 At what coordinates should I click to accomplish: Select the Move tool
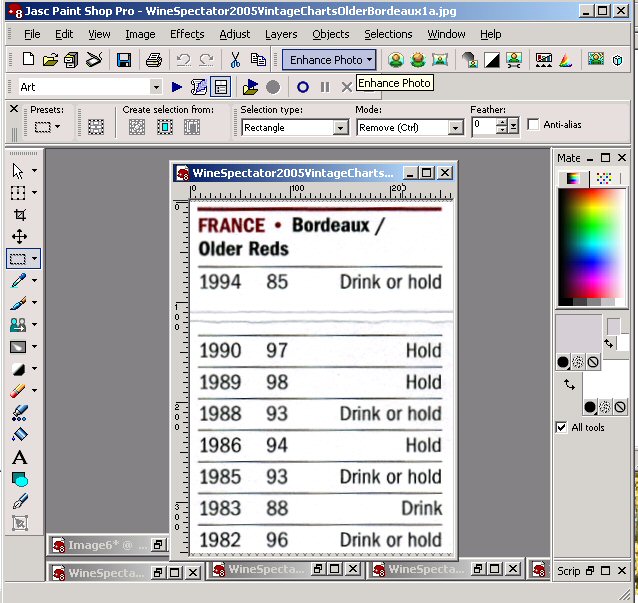(19, 237)
